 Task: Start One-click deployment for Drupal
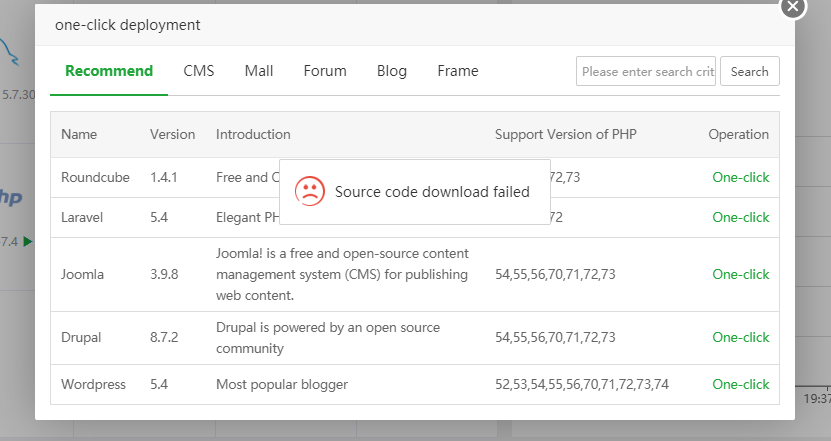(741, 337)
